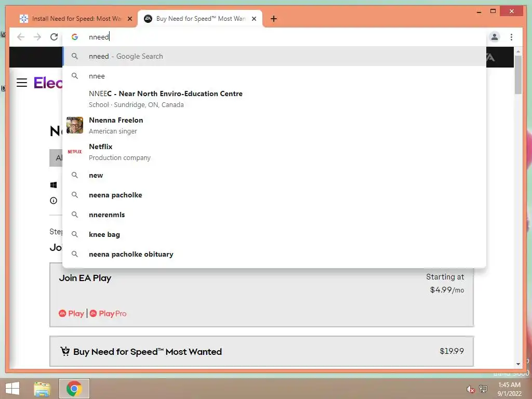The image size is (532, 399).
Task: Click Buy Need for Speed Most Wanted button
Action: tap(262, 351)
